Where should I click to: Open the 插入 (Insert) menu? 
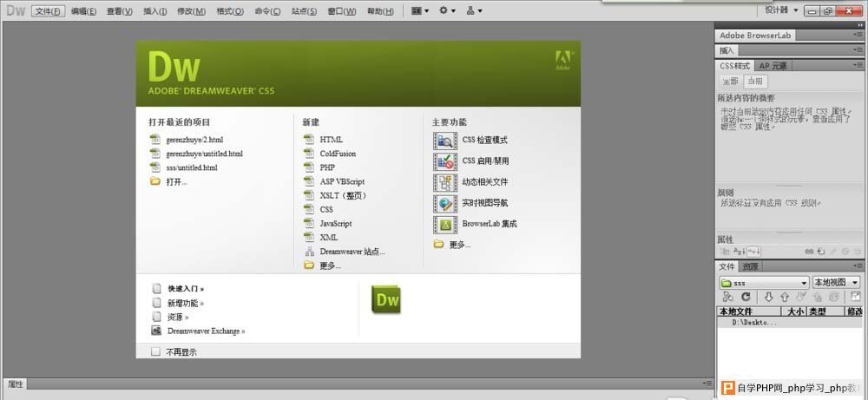(x=155, y=10)
